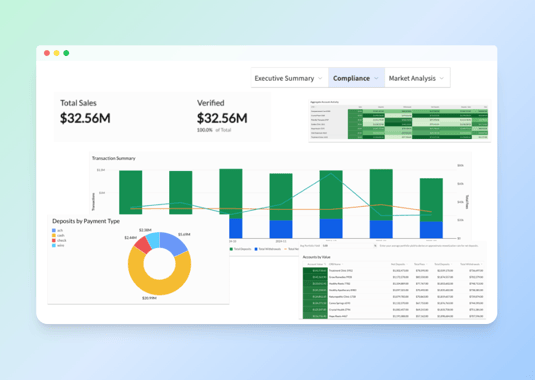This screenshot has height=380, width=535.
Task: Click the Avg Portfolio Yield input field
Action: pyautogui.click(x=349, y=246)
